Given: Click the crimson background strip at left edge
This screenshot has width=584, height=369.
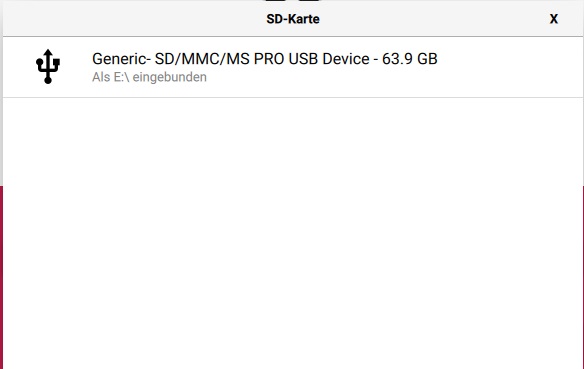Looking at the screenshot, I should [1, 277].
